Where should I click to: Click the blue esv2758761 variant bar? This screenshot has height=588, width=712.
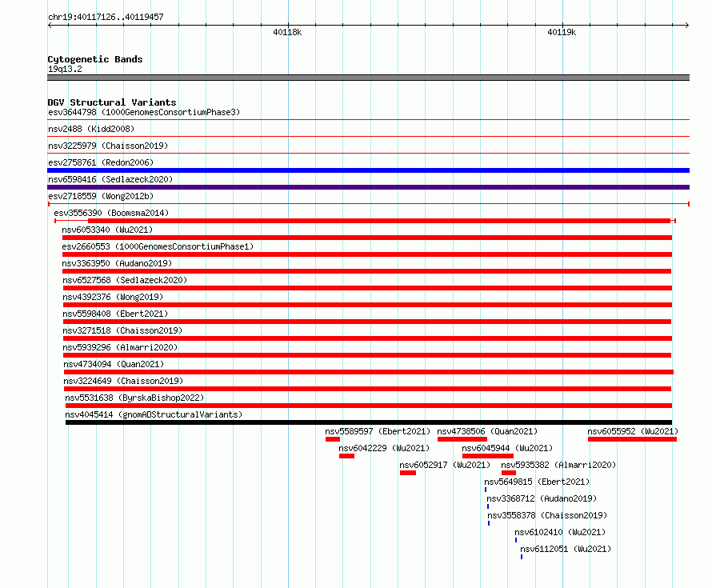click(368, 170)
